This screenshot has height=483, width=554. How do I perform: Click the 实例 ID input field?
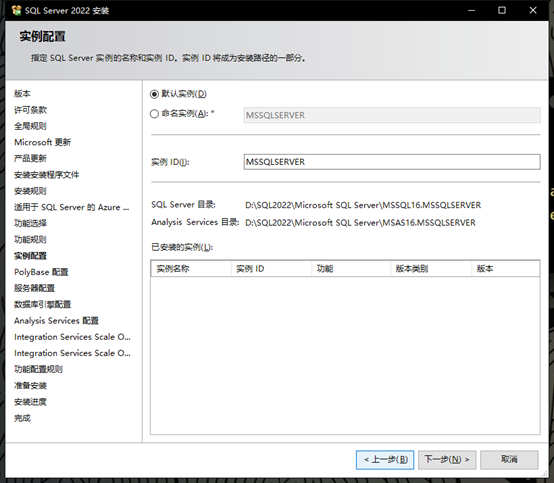coord(392,162)
